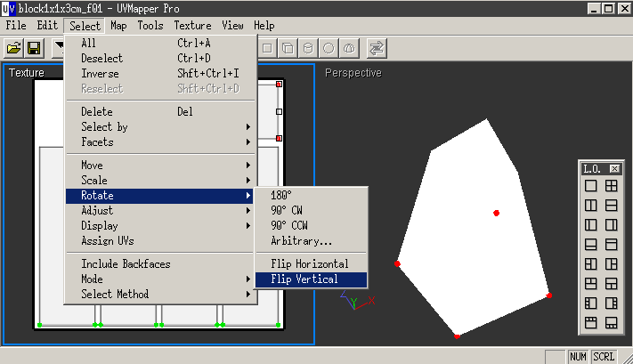Choose the single-pane layout in L.O. palette
633x364 pixels.
pyautogui.click(x=590, y=186)
